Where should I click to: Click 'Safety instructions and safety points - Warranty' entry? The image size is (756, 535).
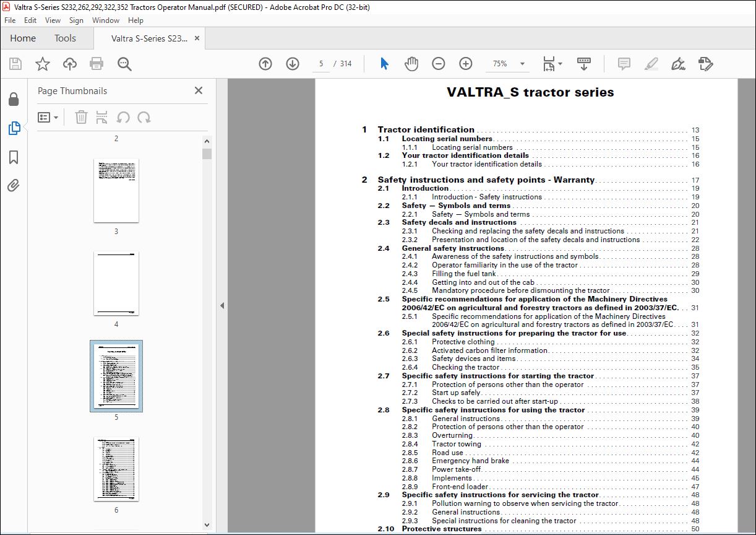point(486,180)
